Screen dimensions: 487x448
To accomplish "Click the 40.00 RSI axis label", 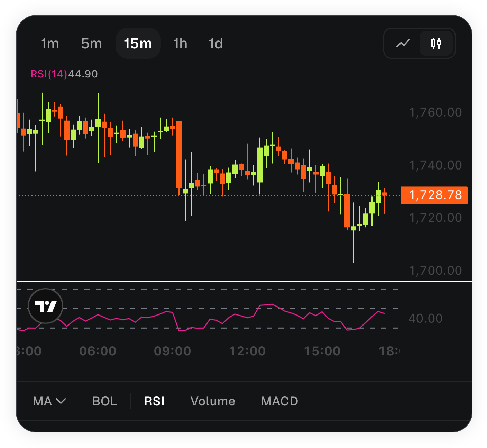I will (x=425, y=318).
